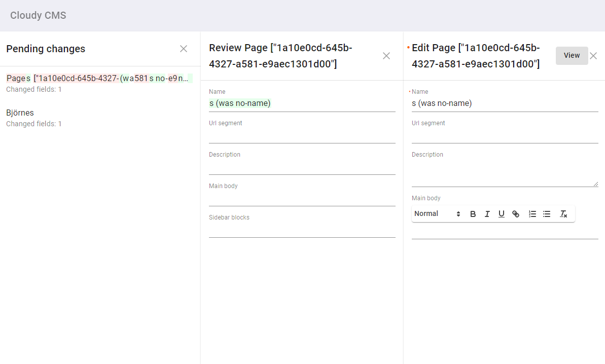The image size is (605, 364).
Task: Clear text formatting with the Tx icon
Action: pyautogui.click(x=563, y=213)
